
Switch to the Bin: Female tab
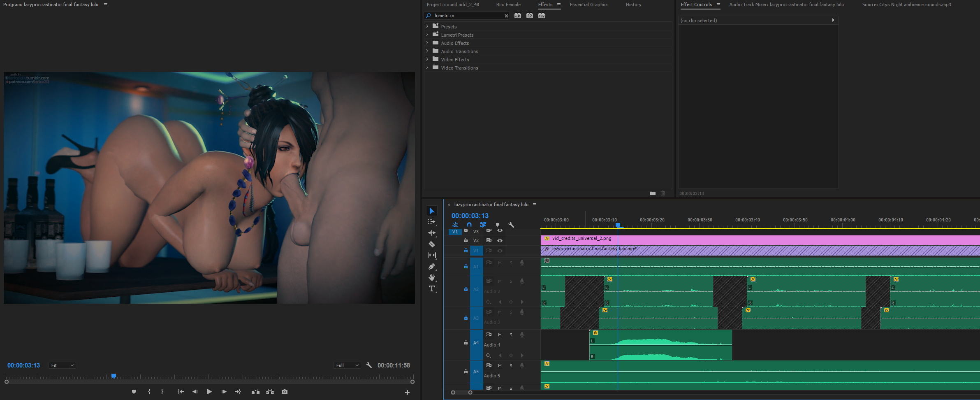click(508, 5)
